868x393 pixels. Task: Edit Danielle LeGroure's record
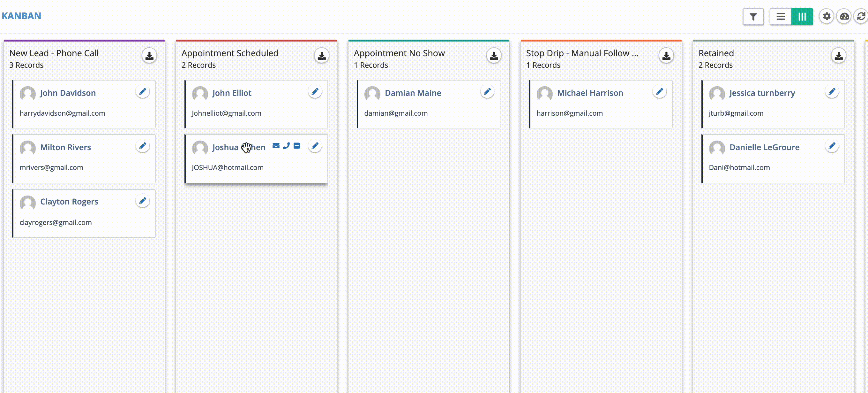[x=832, y=146]
